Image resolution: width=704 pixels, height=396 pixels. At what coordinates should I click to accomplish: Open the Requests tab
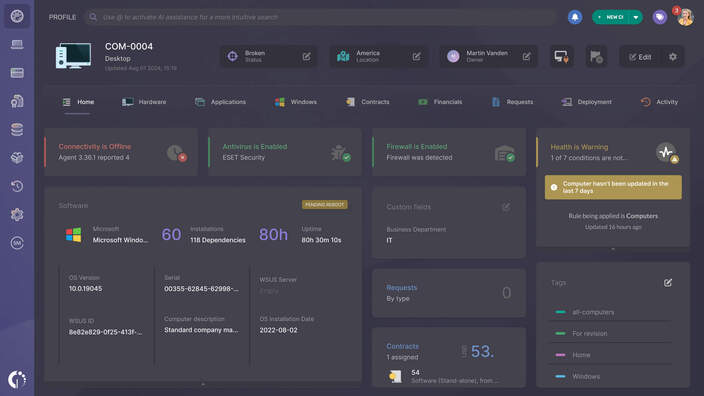[x=512, y=102]
